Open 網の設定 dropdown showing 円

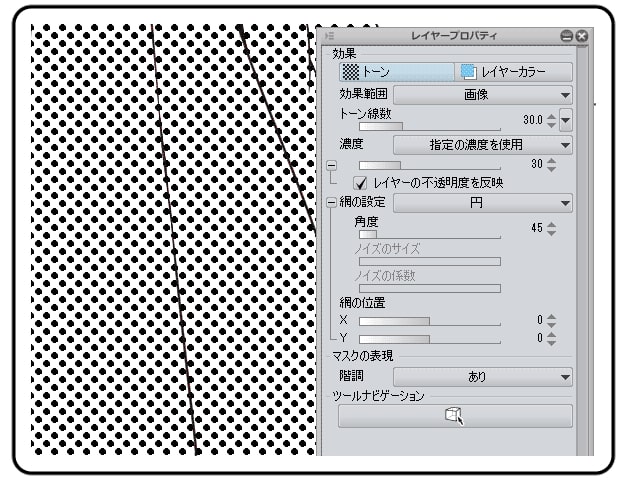point(483,203)
